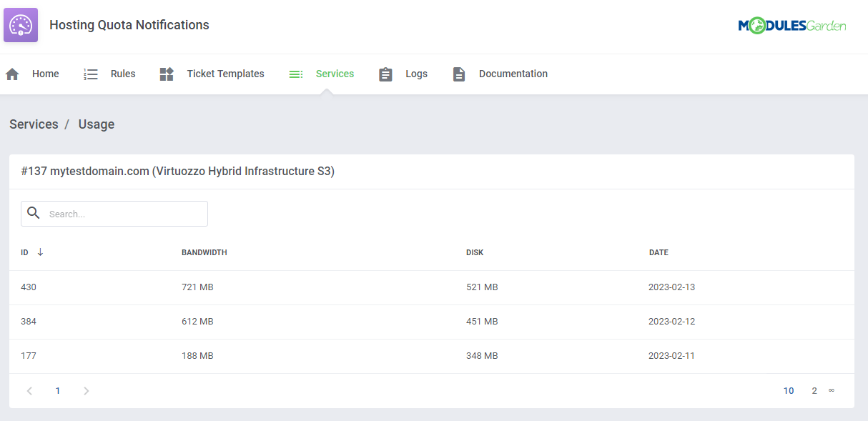Image resolution: width=868 pixels, height=421 pixels.
Task: Click the ID column sort arrow
Action: click(x=40, y=252)
